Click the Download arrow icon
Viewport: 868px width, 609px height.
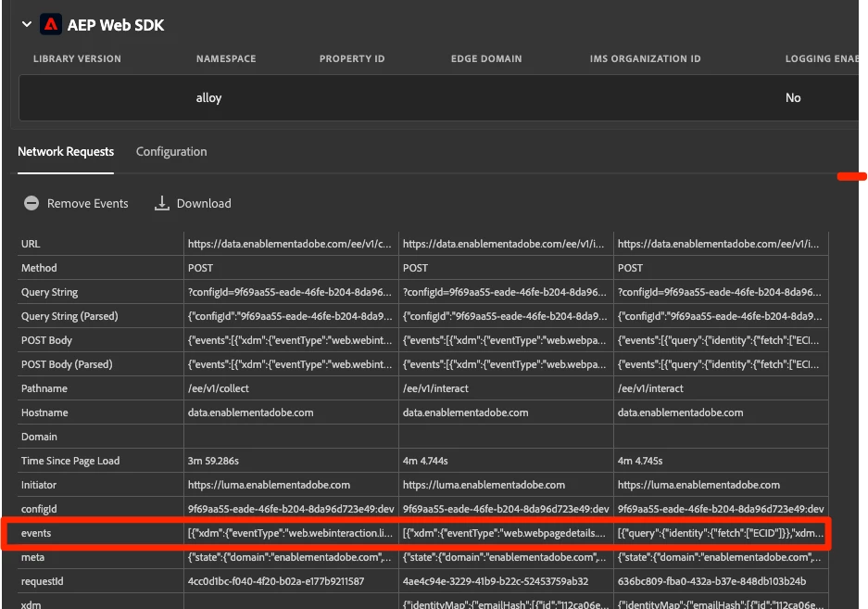[x=161, y=203]
